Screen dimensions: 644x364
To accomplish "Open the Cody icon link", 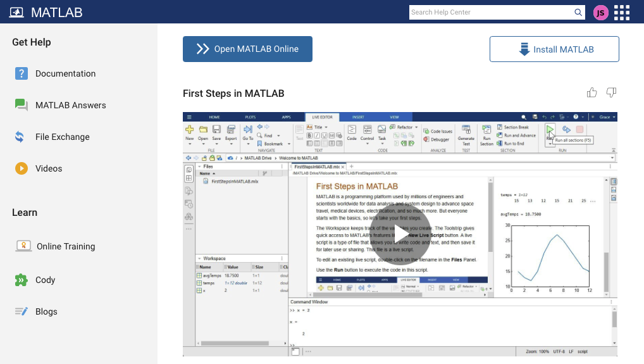I will [x=22, y=280].
